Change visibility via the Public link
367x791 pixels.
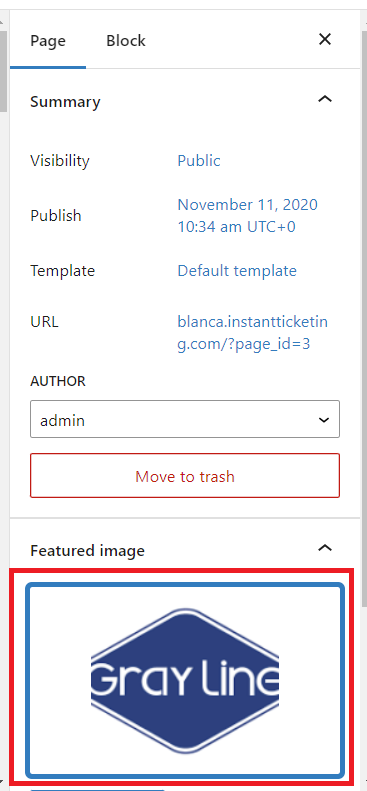pyautogui.click(x=199, y=161)
